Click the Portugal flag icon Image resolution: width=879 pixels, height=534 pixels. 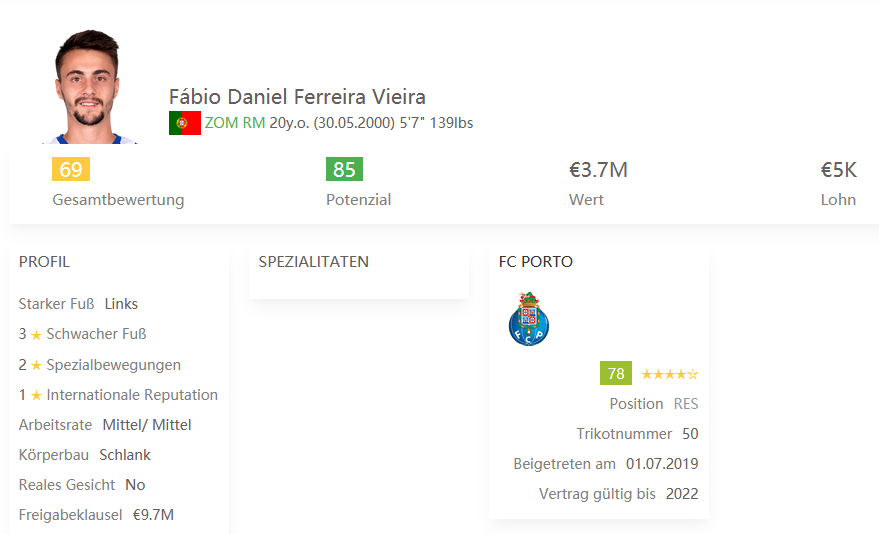(x=185, y=123)
